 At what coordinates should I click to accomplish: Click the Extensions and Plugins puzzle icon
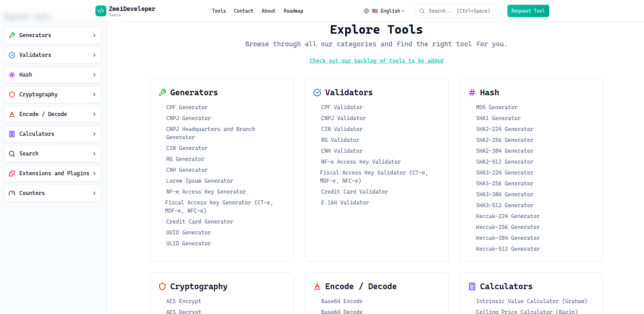(x=12, y=173)
